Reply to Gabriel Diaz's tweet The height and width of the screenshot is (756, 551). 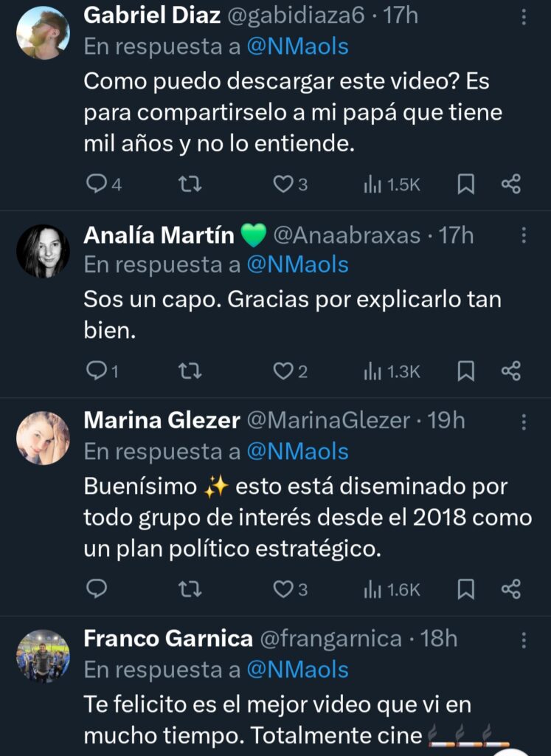pyautogui.click(x=97, y=184)
